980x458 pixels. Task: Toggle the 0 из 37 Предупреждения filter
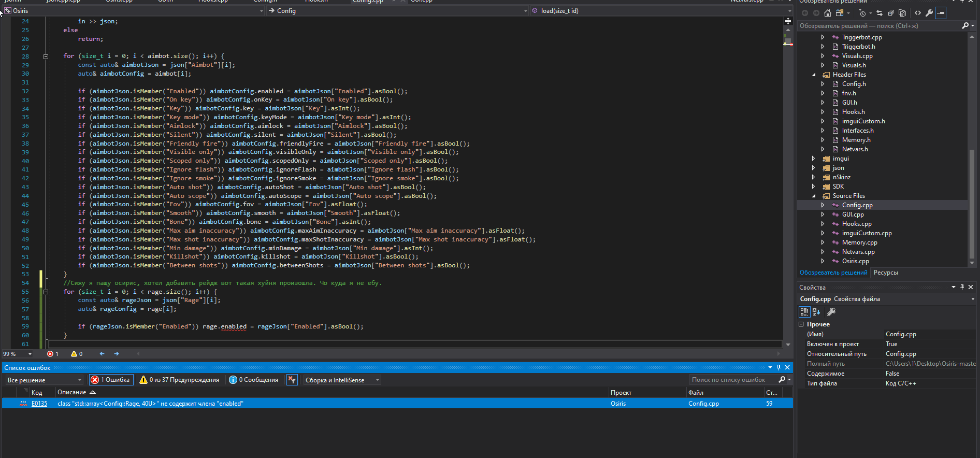click(x=179, y=380)
